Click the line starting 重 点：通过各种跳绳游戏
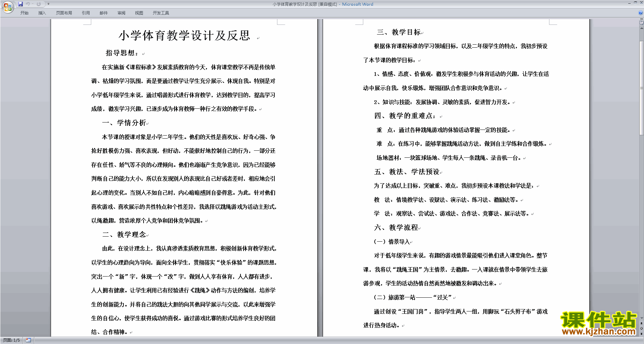This screenshot has width=644, height=344. 444,130
